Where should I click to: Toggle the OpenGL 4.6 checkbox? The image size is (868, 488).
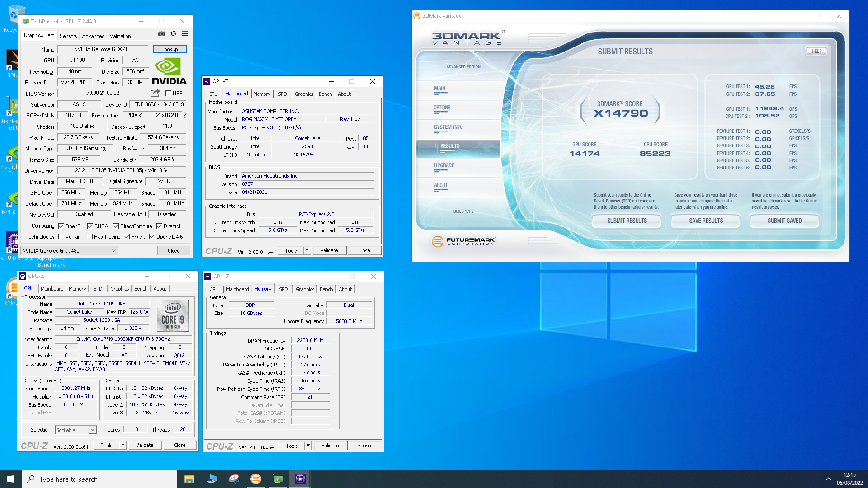(x=152, y=236)
